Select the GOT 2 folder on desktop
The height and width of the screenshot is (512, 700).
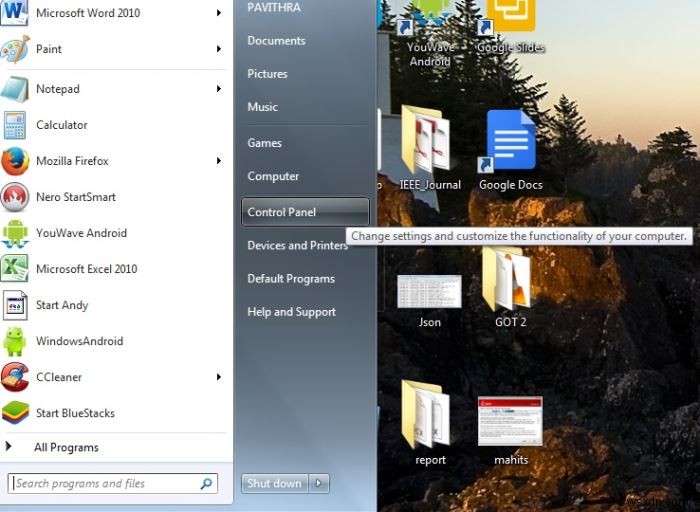[x=510, y=288]
